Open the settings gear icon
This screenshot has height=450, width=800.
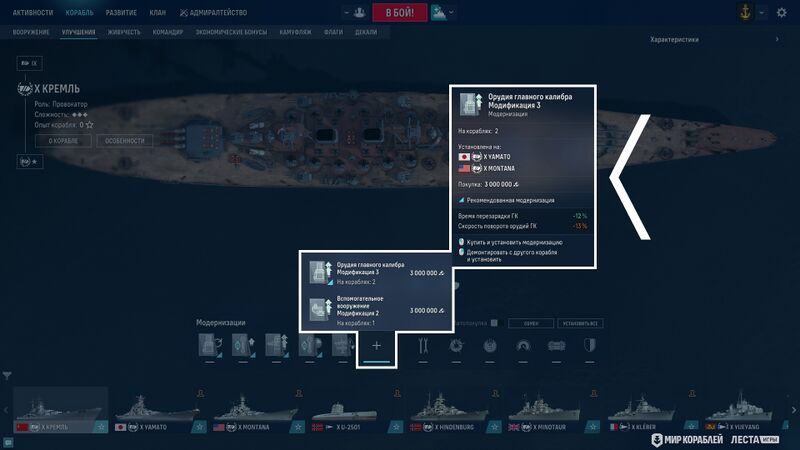781,13
